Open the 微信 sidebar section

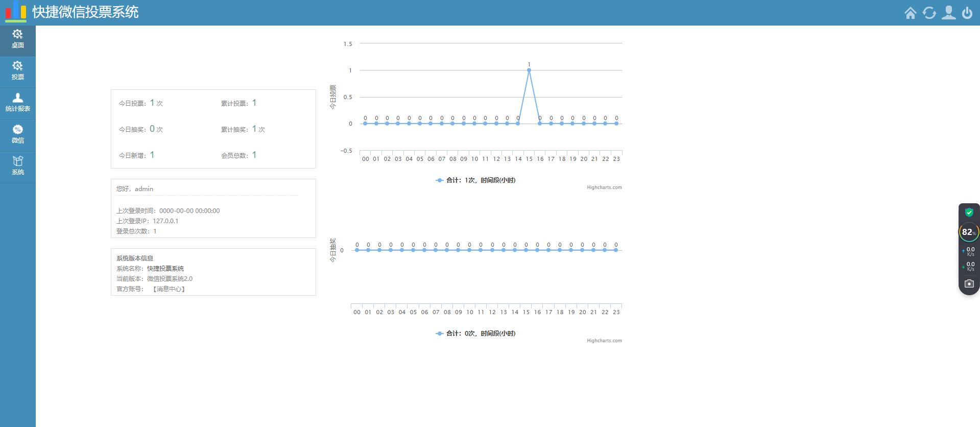18,134
